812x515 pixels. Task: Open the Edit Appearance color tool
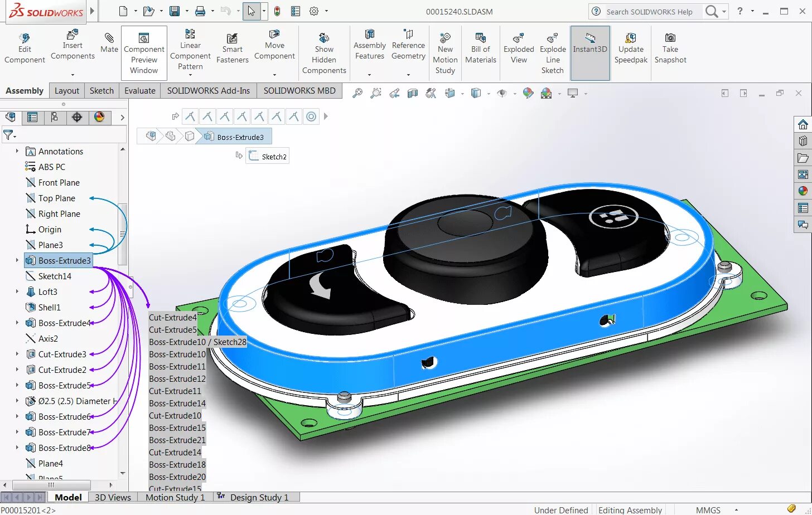(528, 93)
